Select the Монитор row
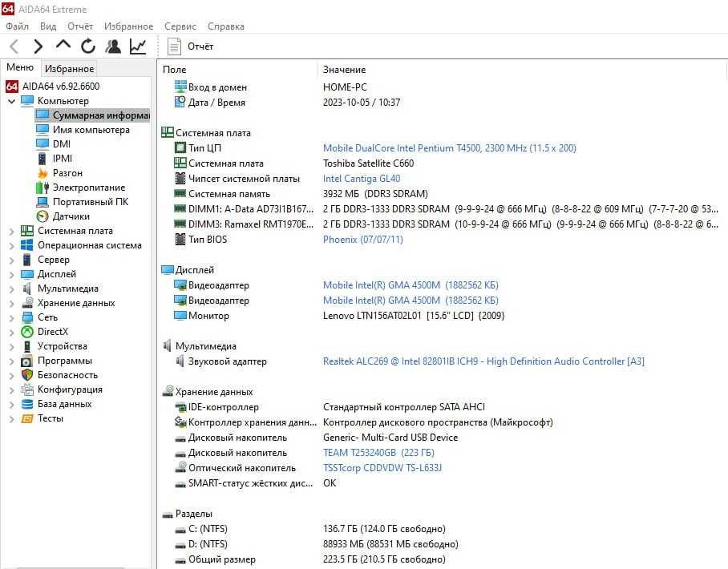The width and height of the screenshot is (728, 569). coord(443,316)
